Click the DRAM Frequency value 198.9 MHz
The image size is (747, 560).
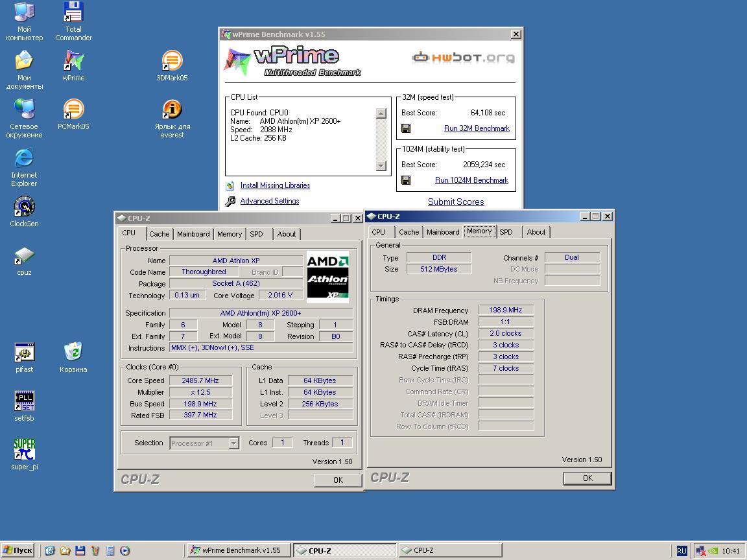(506, 310)
